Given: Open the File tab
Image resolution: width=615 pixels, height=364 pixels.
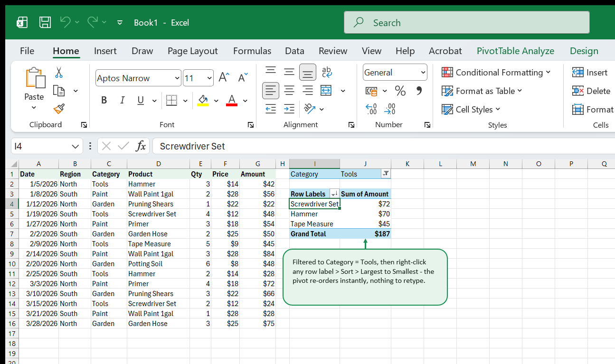Looking at the screenshot, I should point(27,51).
